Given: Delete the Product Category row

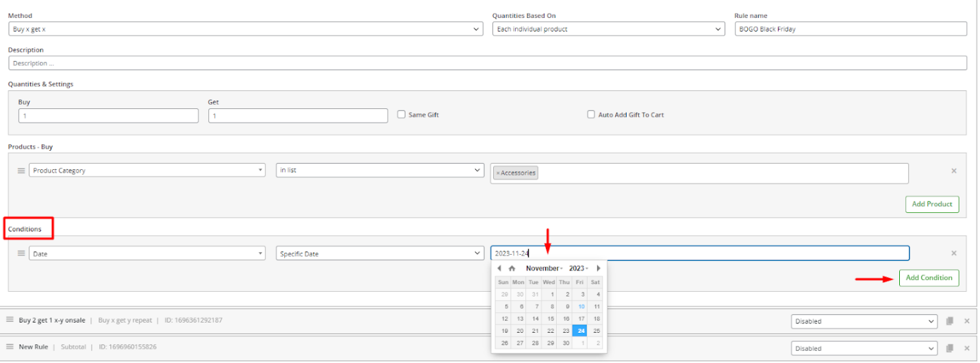Looking at the screenshot, I should coord(953,171).
